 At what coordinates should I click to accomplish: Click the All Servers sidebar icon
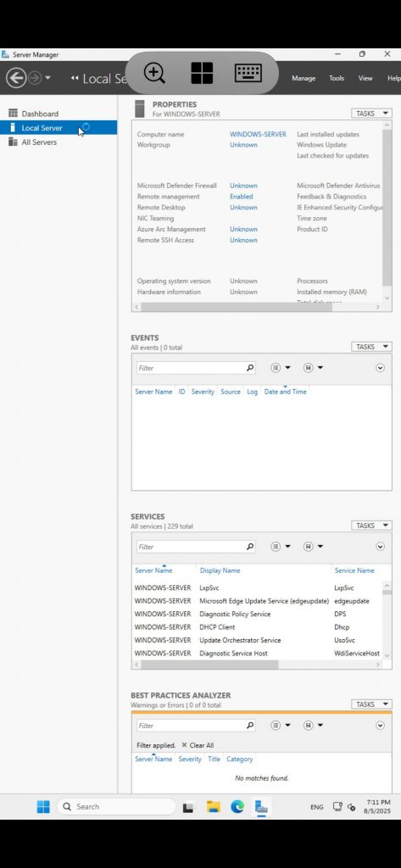[x=13, y=142]
